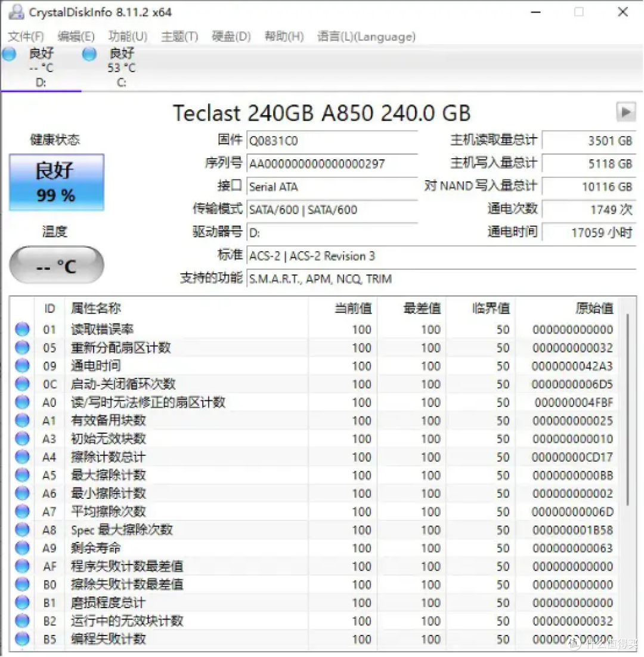Click raw value 00000000CD17

point(572,456)
